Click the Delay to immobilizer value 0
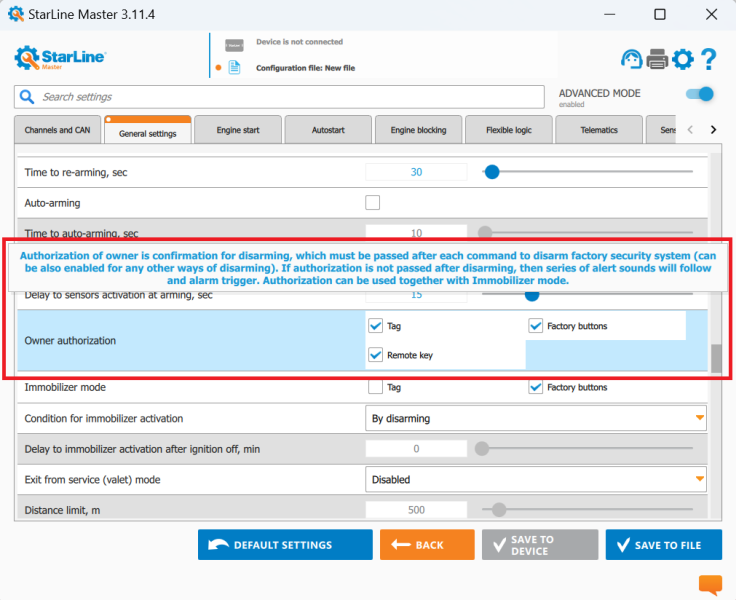The width and height of the screenshot is (736, 600). [x=416, y=449]
